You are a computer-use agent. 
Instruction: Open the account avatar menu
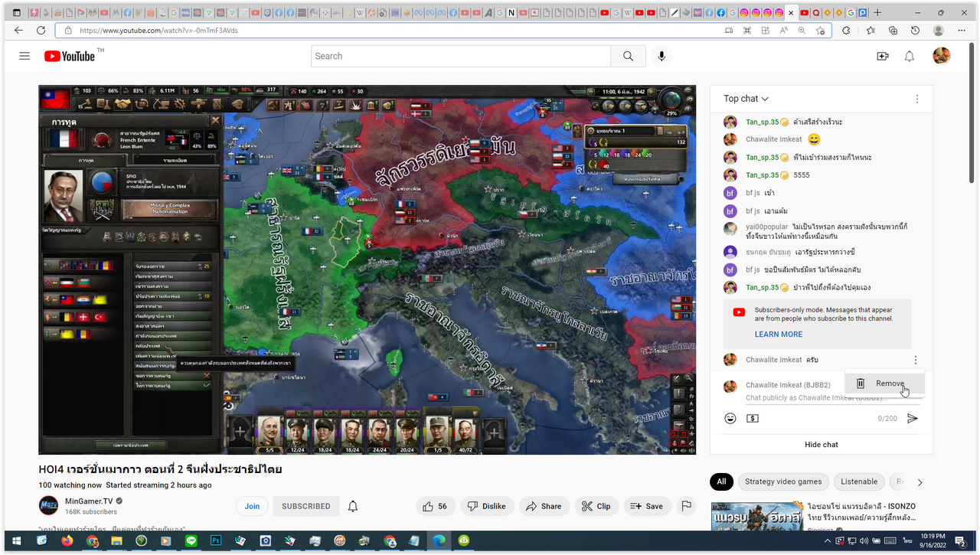click(942, 56)
